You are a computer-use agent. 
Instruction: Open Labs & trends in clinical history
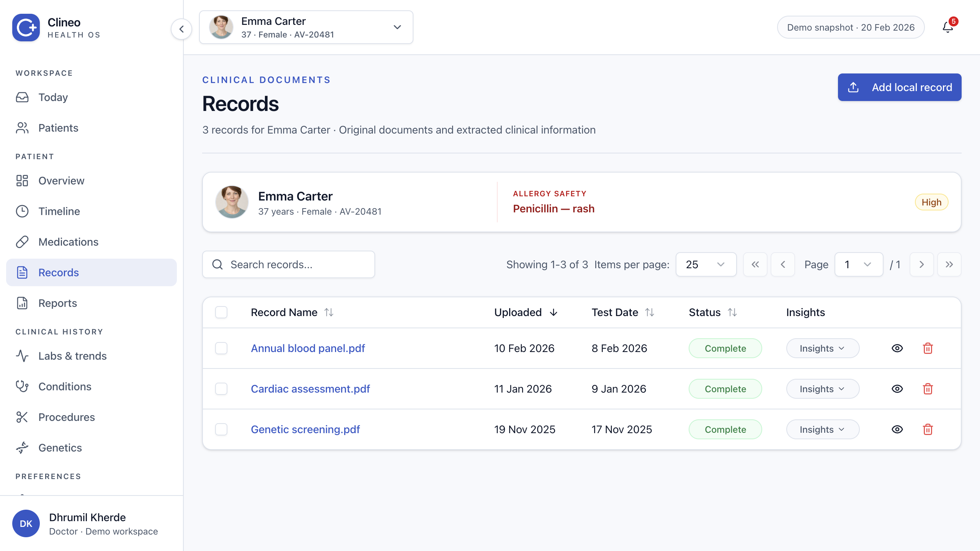tap(91, 356)
